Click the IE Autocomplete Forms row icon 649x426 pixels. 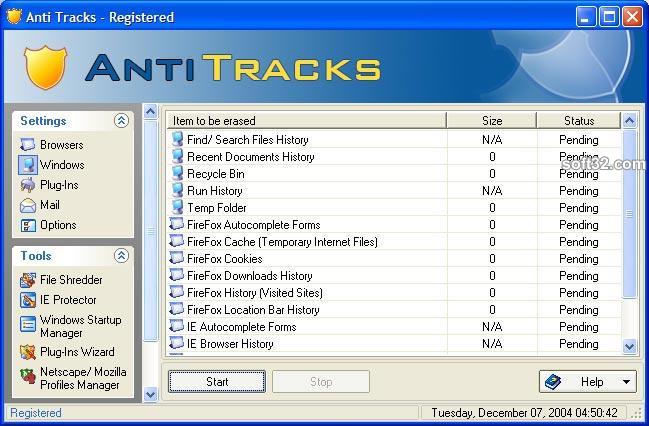point(177,326)
